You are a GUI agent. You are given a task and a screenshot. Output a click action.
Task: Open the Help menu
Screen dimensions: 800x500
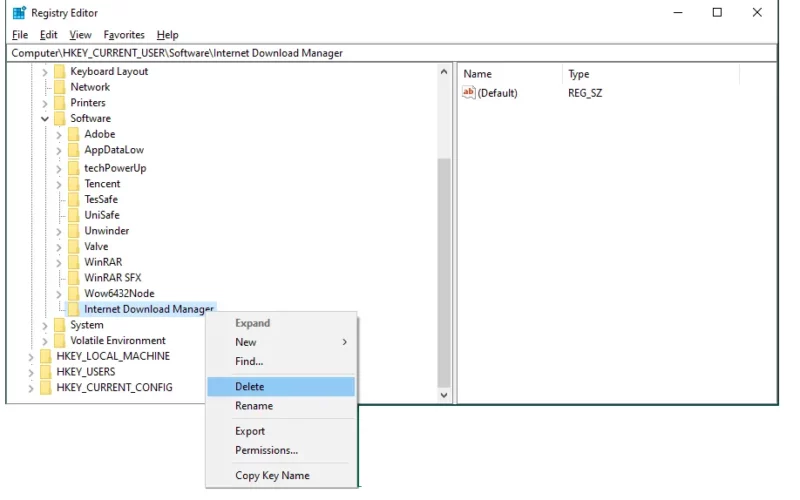167,35
